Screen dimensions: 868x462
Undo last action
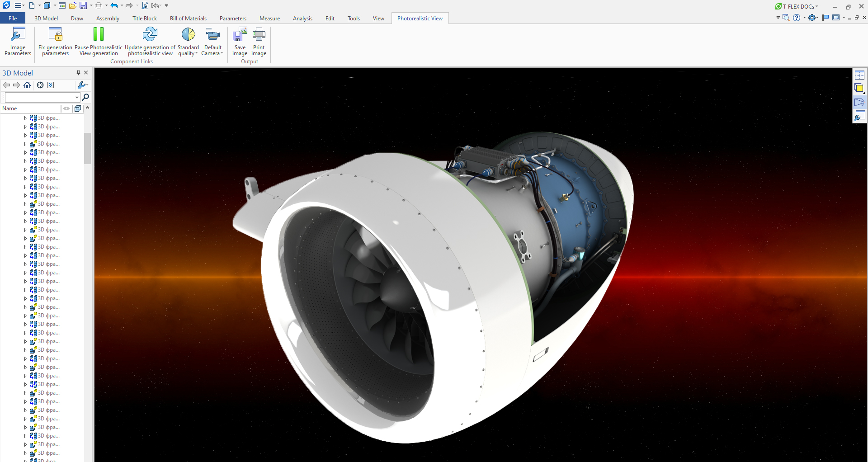point(114,5)
